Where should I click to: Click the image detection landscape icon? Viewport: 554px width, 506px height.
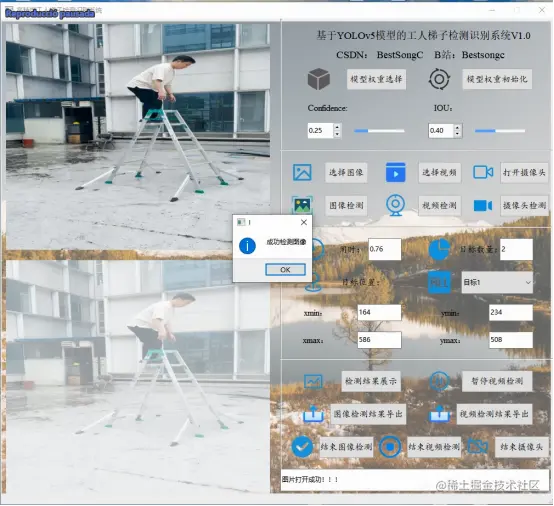click(x=302, y=205)
